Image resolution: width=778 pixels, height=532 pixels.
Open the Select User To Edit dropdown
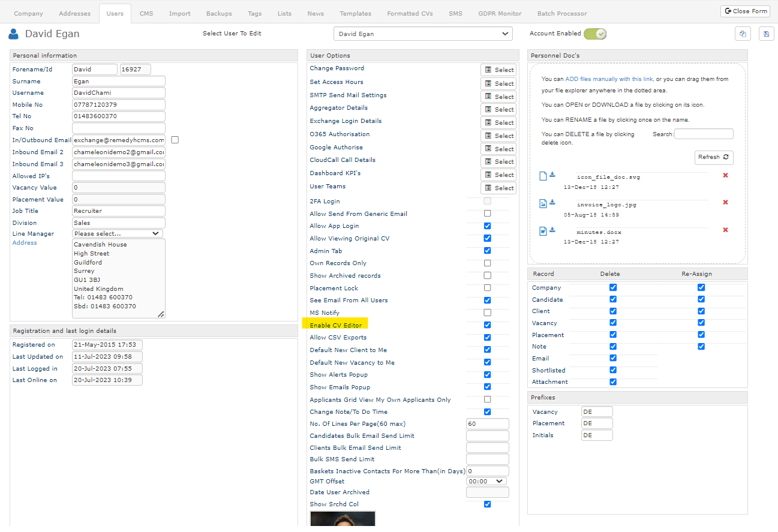pyautogui.click(x=423, y=34)
